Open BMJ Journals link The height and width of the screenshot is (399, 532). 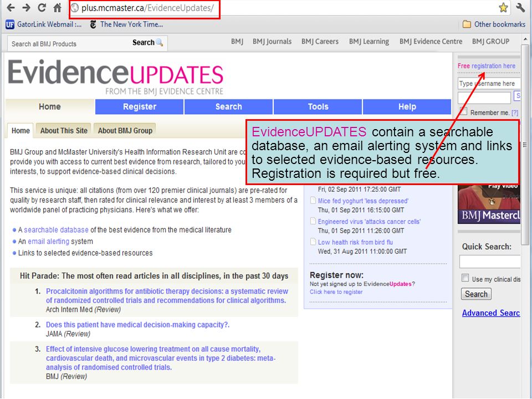point(272,42)
